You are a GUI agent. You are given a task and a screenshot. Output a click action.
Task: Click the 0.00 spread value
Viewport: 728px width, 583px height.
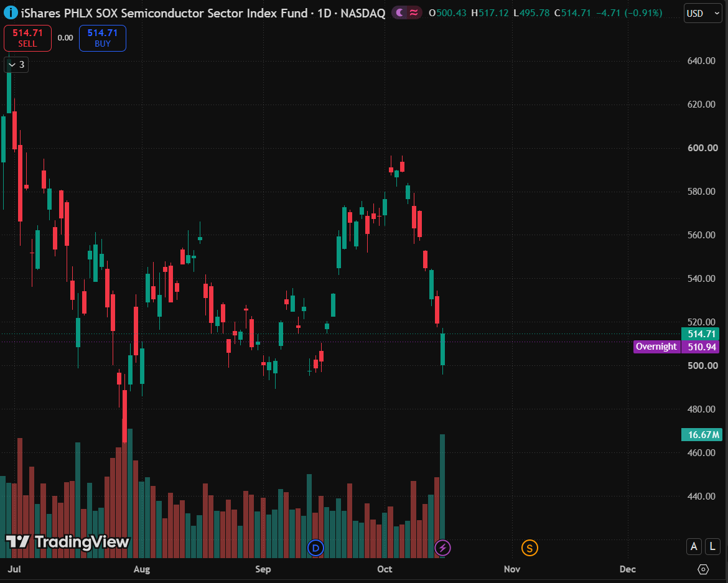coord(65,38)
